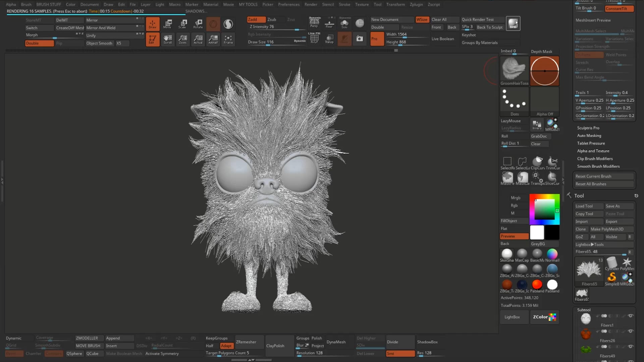Open the Preferences menu
Screen dimensions: 644x362
(288, 4)
